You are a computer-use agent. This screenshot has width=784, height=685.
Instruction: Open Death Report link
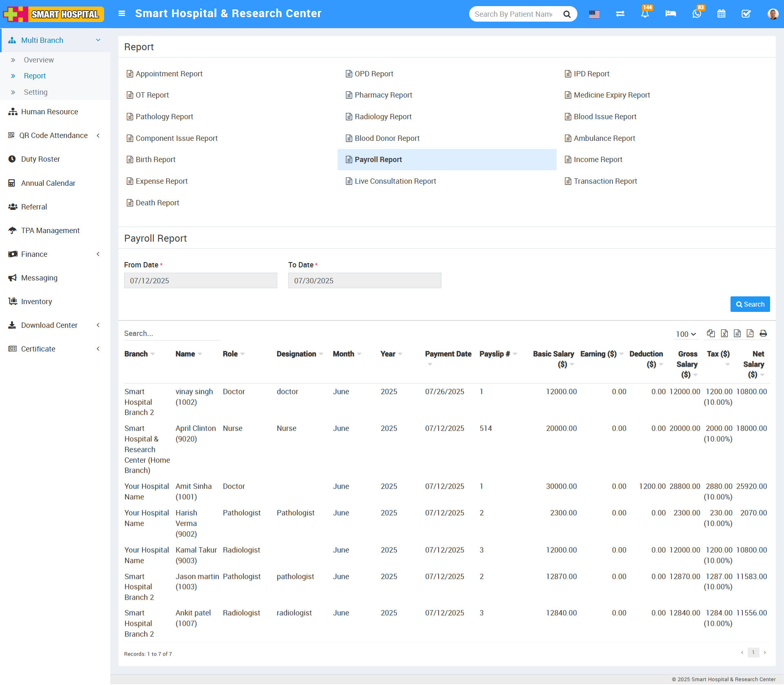(x=153, y=203)
